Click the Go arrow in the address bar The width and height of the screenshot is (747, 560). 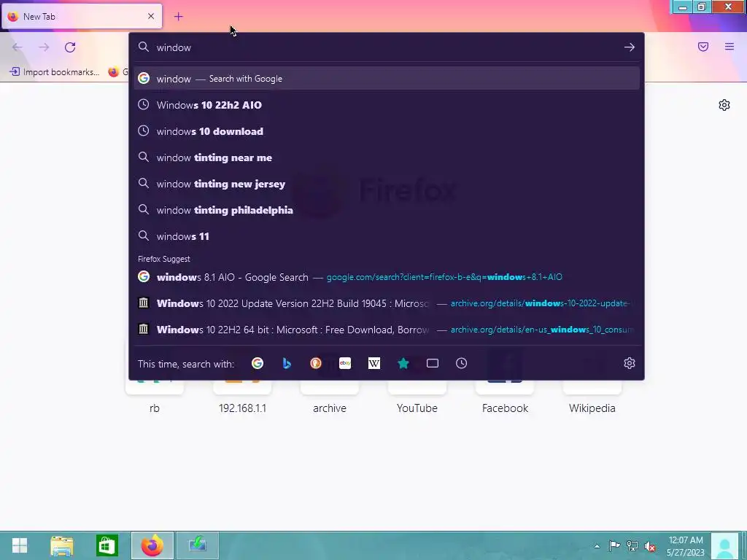pos(630,47)
